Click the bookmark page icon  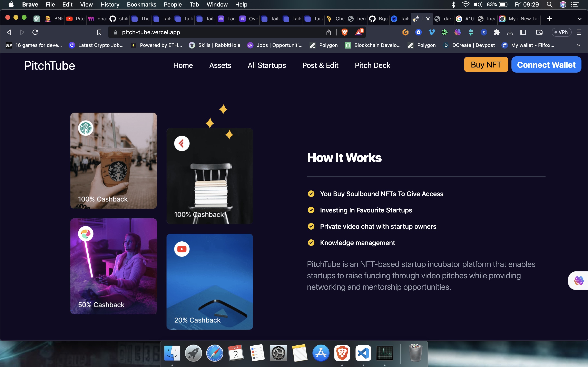99,32
